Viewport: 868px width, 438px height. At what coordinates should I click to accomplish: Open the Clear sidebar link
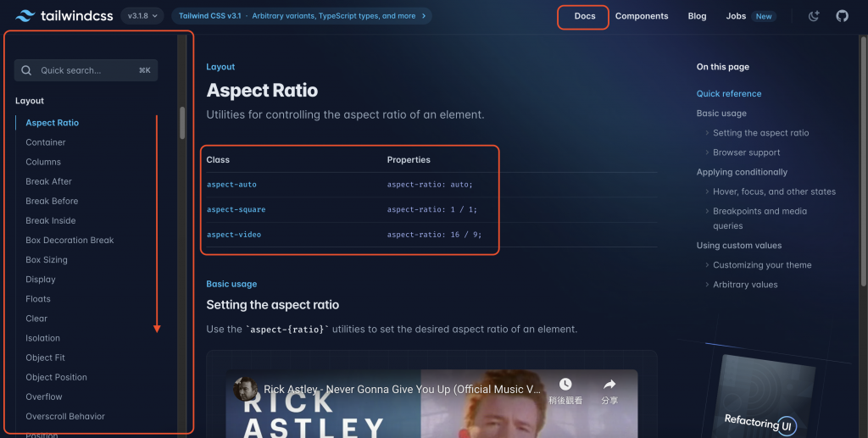36,319
